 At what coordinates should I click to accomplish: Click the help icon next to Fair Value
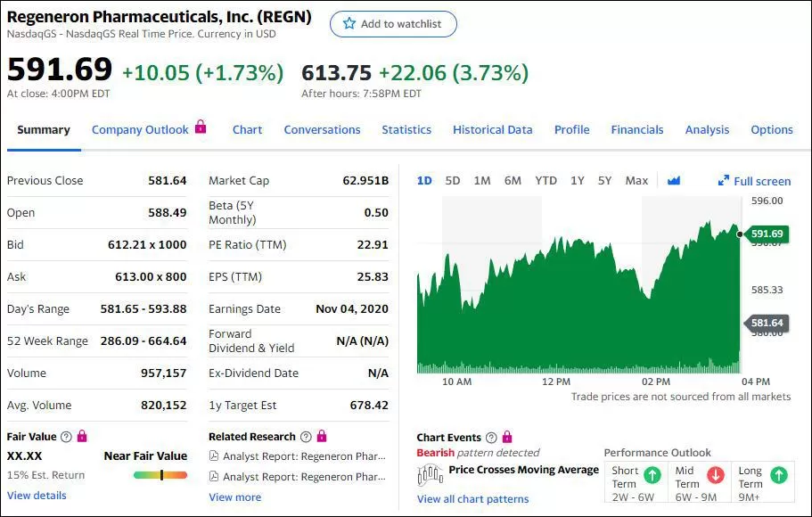coord(66,437)
